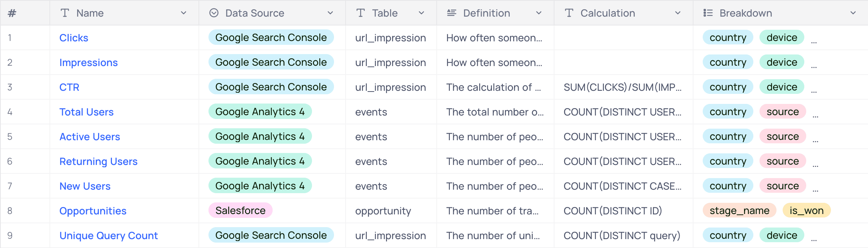This screenshot has width=868, height=248.
Task: Select Google Search Console tag in Clicks row
Action: pyautogui.click(x=271, y=37)
